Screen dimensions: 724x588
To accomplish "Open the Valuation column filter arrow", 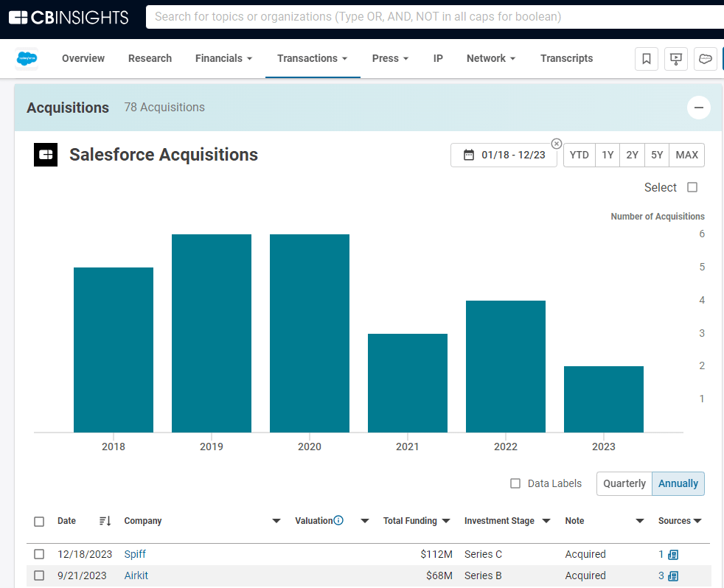I will (x=365, y=521).
